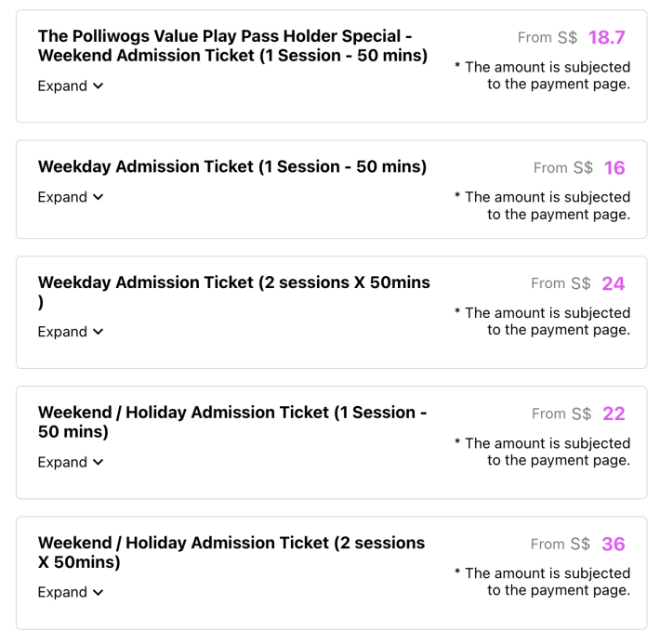Expand Weekend / Holiday 2 sessions ticket details

pos(62,593)
